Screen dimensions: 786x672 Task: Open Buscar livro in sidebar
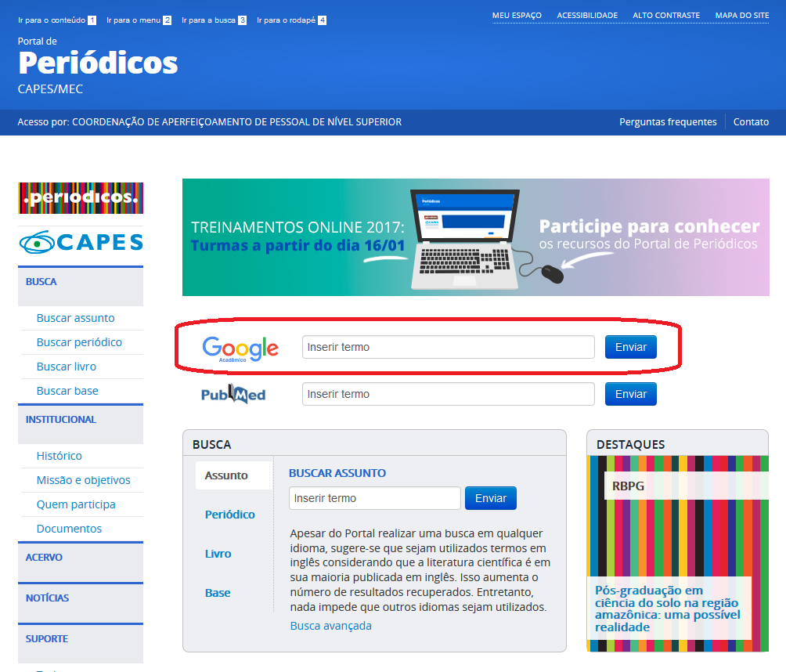pyautogui.click(x=67, y=367)
